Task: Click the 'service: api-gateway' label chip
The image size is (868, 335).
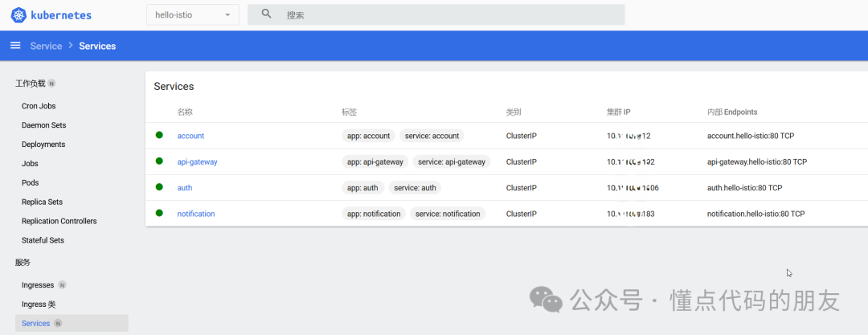Action: (x=452, y=161)
